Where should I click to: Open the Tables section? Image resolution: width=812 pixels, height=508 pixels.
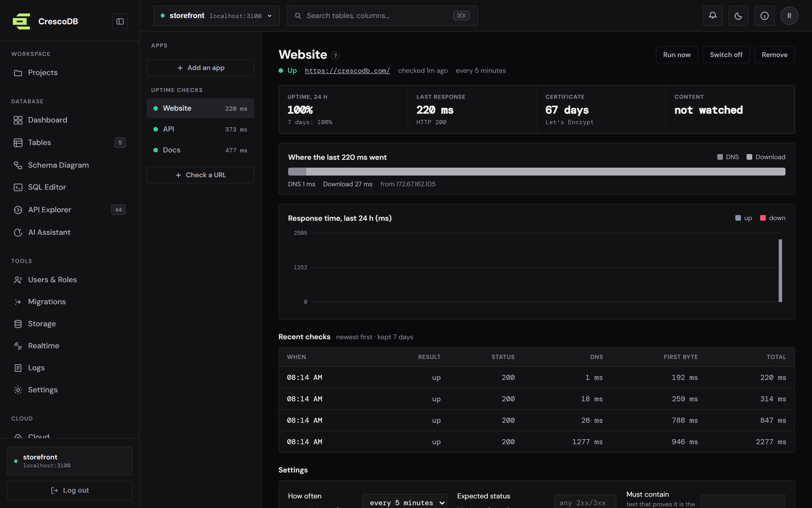[69, 143]
